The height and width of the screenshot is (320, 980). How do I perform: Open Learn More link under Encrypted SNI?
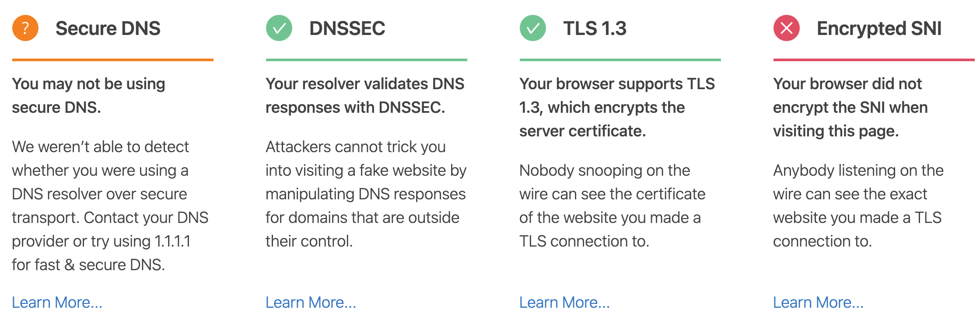[x=819, y=302]
